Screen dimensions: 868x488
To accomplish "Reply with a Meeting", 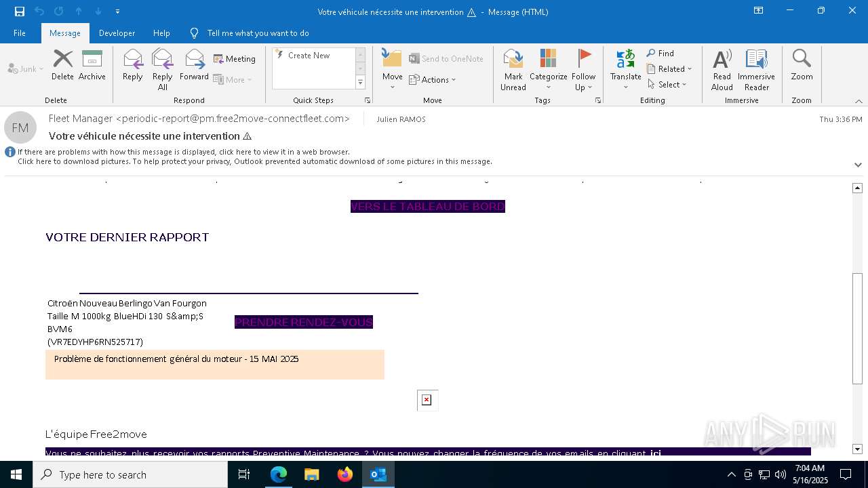I will pos(235,59).
